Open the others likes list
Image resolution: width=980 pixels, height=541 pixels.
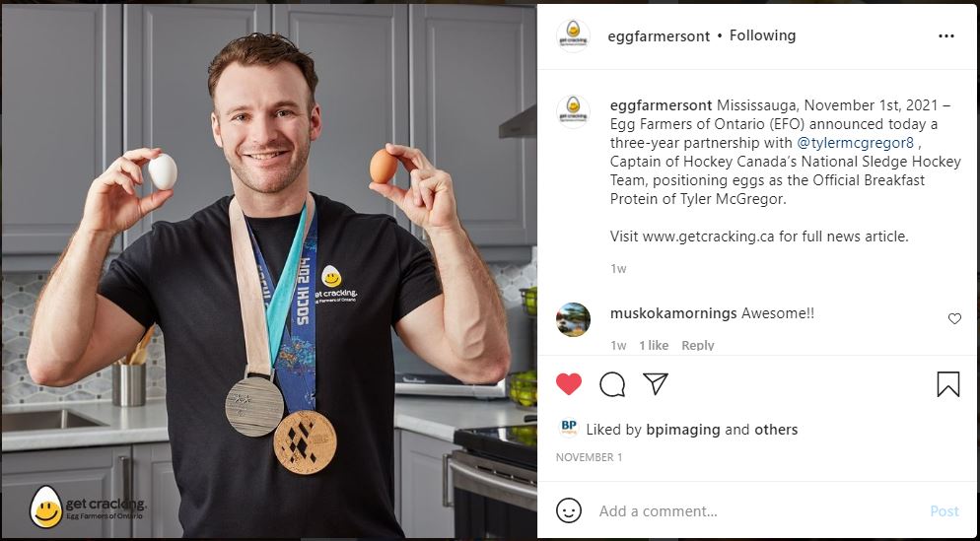click(776, 430)
